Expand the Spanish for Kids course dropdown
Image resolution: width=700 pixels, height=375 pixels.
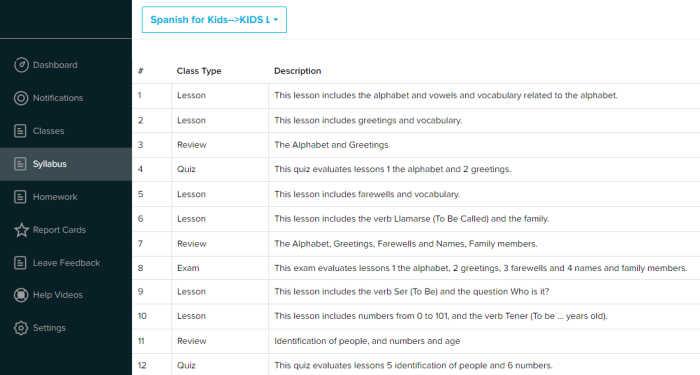coord(214,20)
